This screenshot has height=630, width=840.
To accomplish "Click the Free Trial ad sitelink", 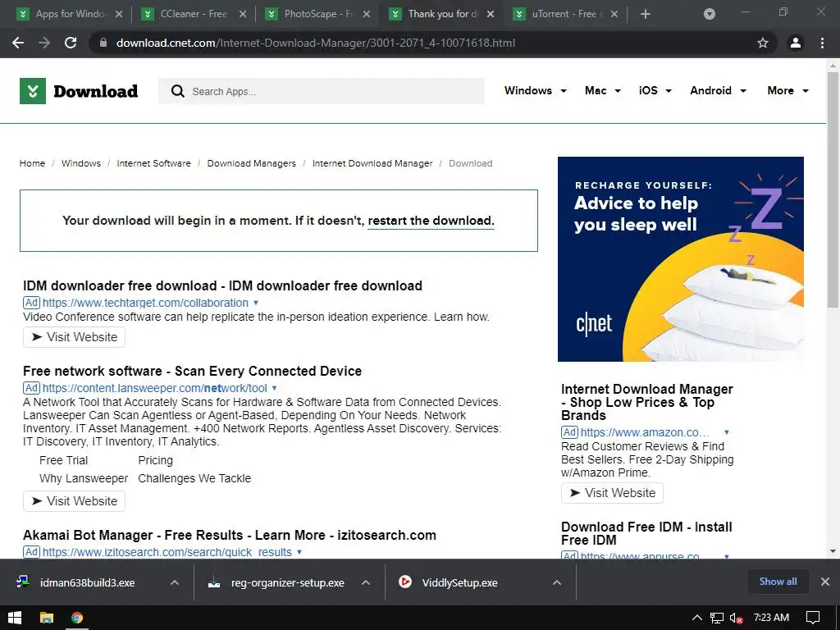I will tap(63, 460).
